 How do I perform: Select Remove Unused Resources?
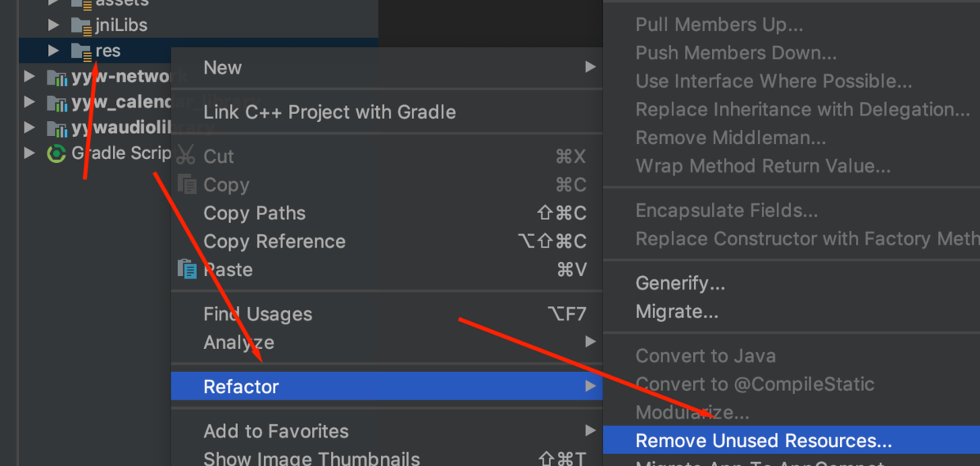[763, 441]
